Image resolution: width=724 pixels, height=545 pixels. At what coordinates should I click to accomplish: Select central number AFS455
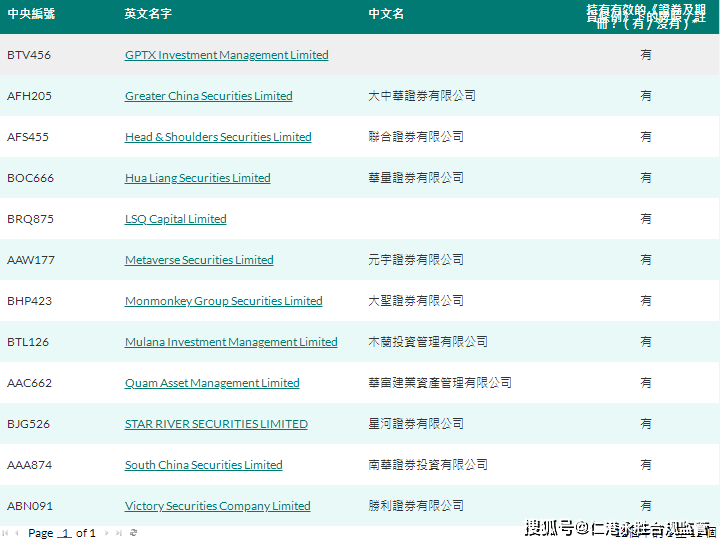point(28,137)
